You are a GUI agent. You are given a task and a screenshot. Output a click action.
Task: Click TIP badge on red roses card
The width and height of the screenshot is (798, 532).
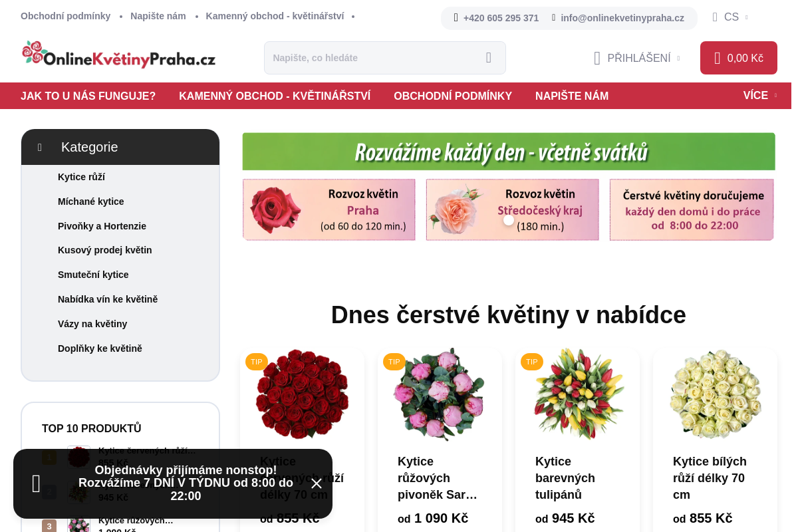click(257, 362)
